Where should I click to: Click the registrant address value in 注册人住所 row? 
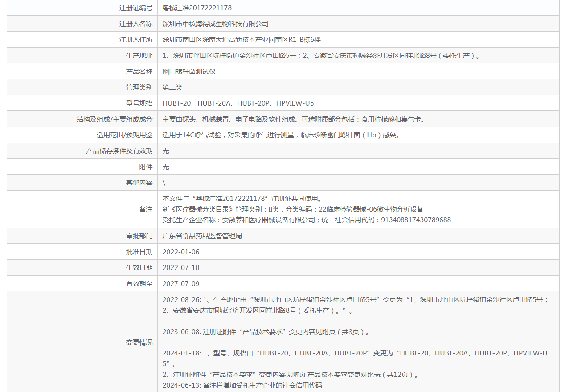pyautogui.click(x=242, y=40)
